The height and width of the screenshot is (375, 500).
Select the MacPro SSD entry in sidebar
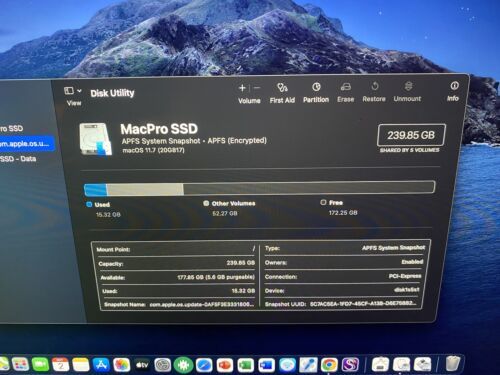click(x=12, y=128)
